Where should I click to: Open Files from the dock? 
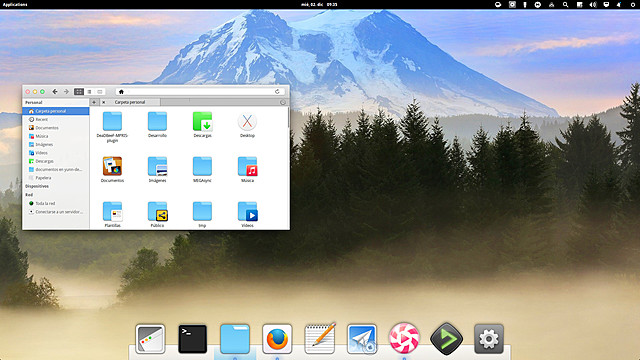click(x=235, y=339)
